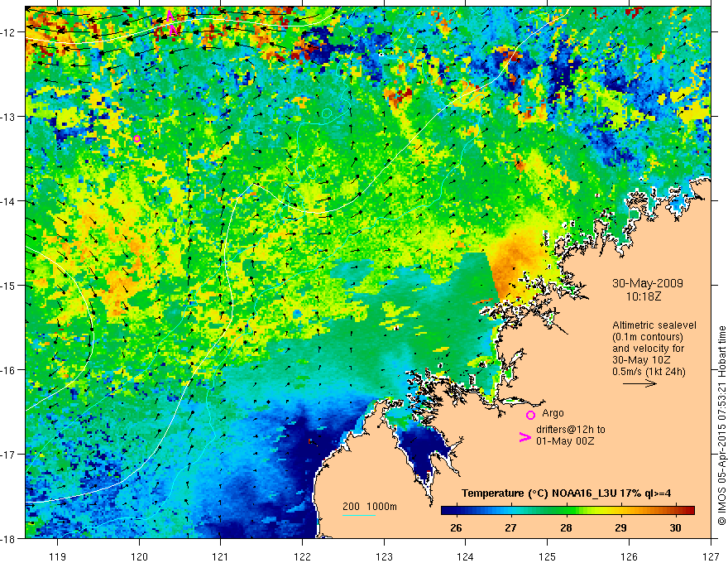Click the '30-May 10Z' text line
The image size is (728, 563).
click(640, 360)
